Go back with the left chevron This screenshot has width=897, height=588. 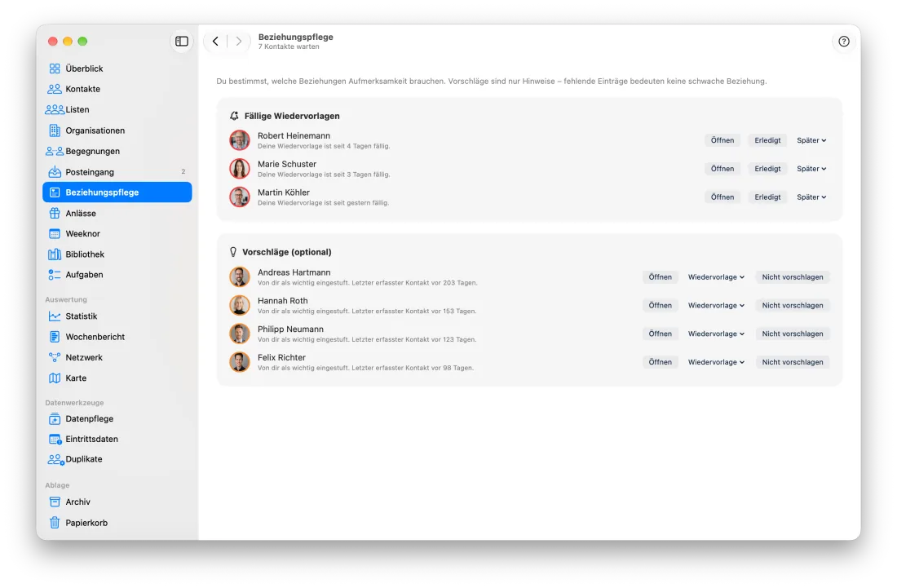click(x=215, y=41)
